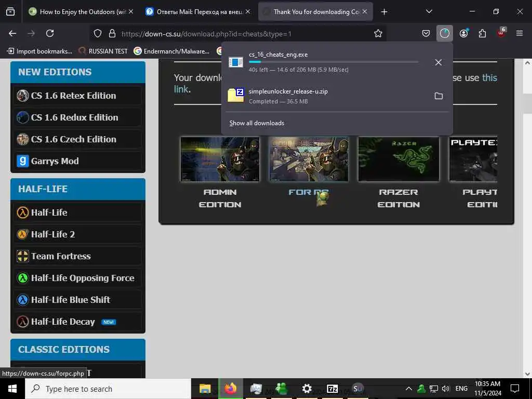Open the RUSSIAN TEST bookmark

coord(103,51)
